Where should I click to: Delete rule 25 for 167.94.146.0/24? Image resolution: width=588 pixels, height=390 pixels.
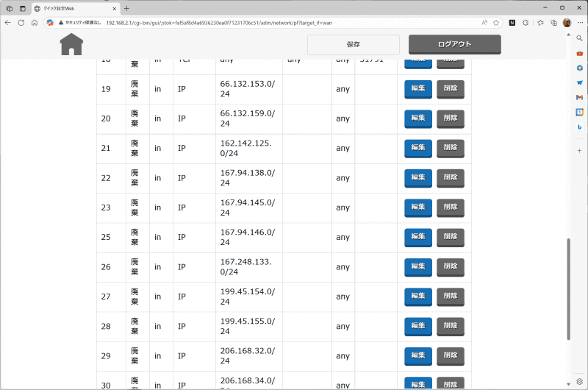pos(451,237)
